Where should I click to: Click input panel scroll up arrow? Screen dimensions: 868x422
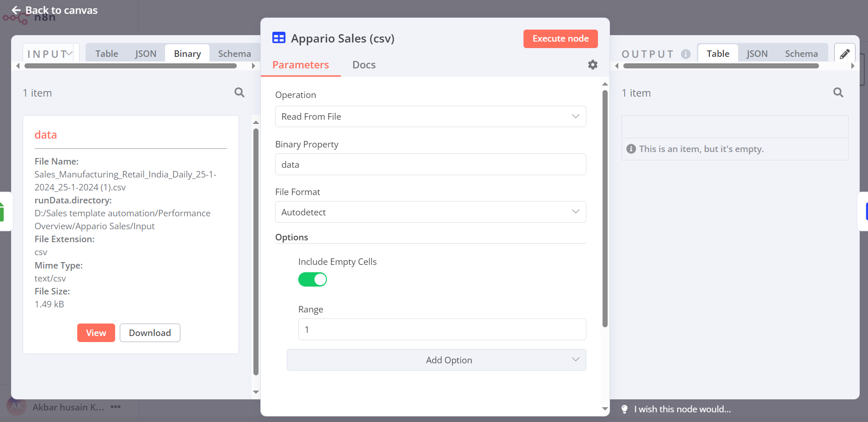pos(256,122)
